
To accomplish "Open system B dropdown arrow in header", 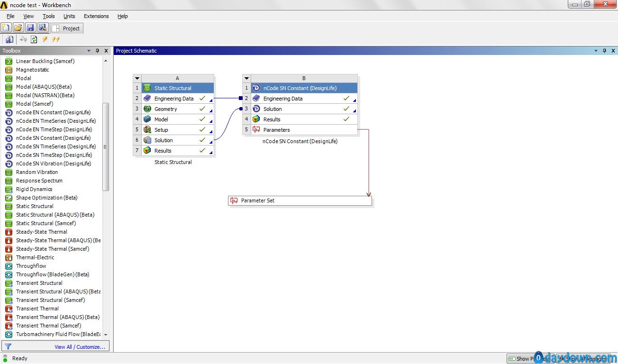I will [x=246, y=78].
